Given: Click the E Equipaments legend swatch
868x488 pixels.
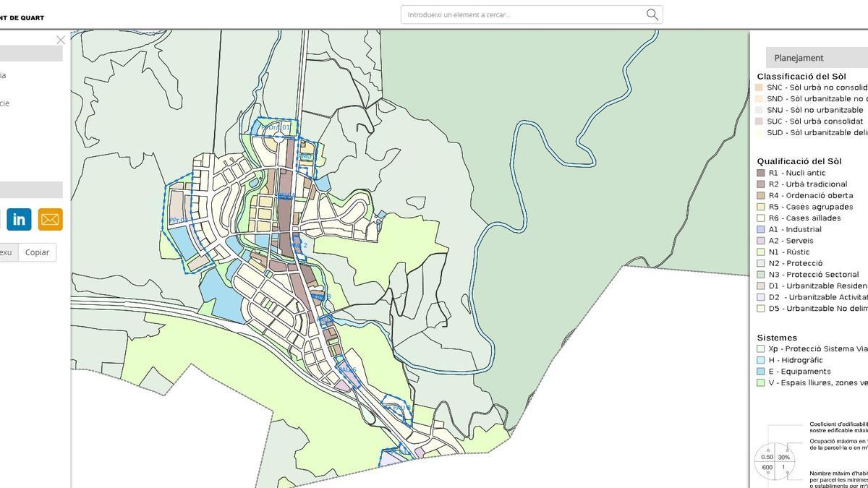Looking at the screenshot, I should [x=760, y=372].
